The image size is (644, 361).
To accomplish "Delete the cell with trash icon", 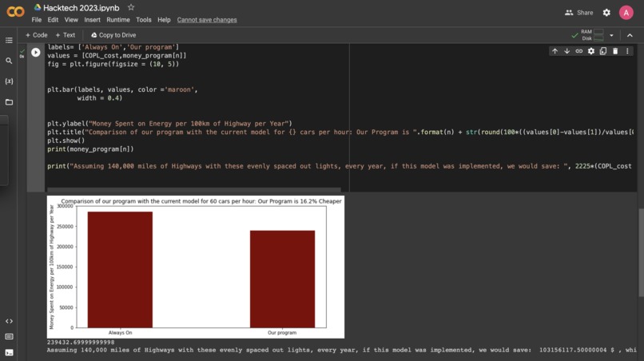I will coord(615,51).
